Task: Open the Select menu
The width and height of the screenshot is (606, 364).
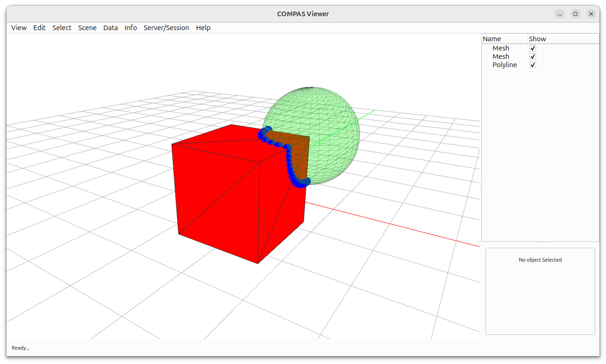Action: pyautogui.click(x=62, y=27)
